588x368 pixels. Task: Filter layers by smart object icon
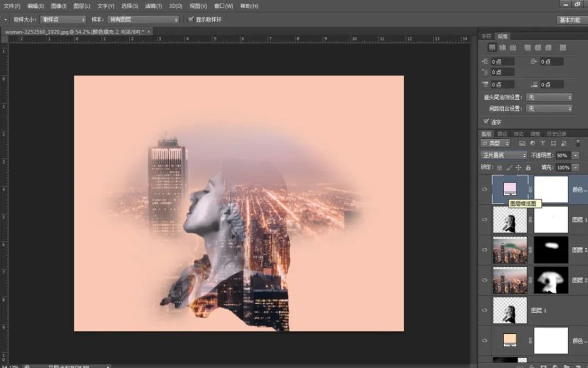click(563, 143)
